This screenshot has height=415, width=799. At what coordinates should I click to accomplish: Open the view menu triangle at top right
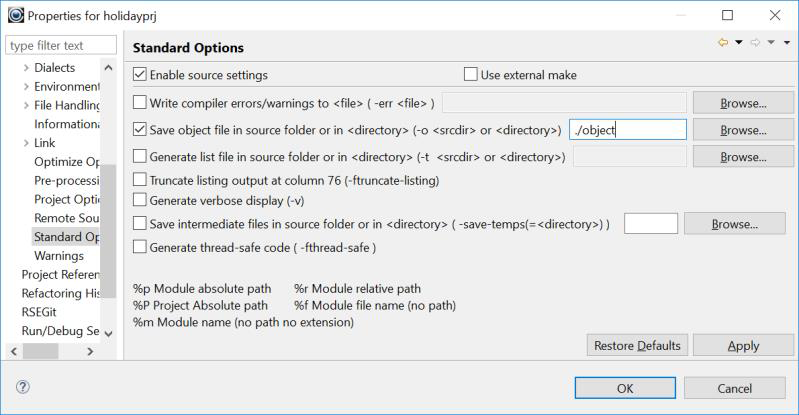pyautogui.click(x=786, y=43)
